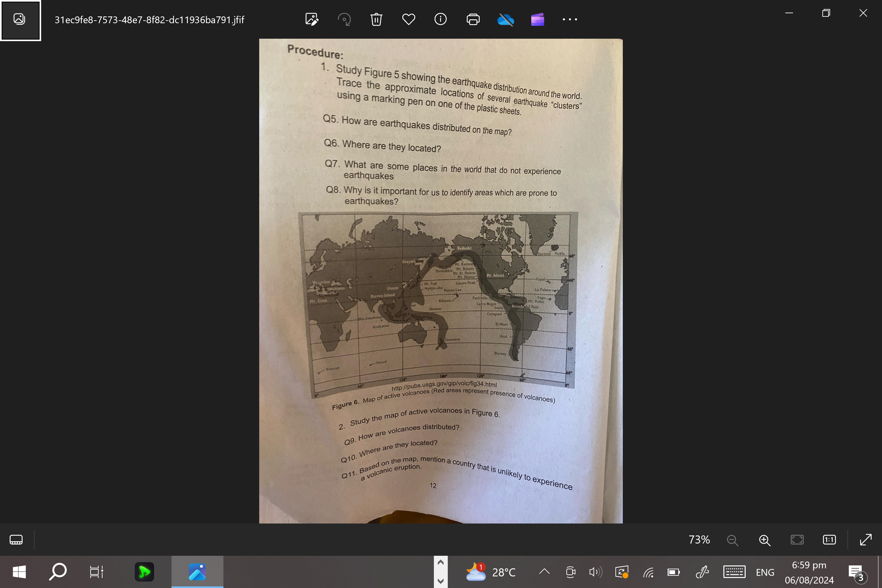
Task: Delete the photo using the trash icon
Action: pos(376,19)
